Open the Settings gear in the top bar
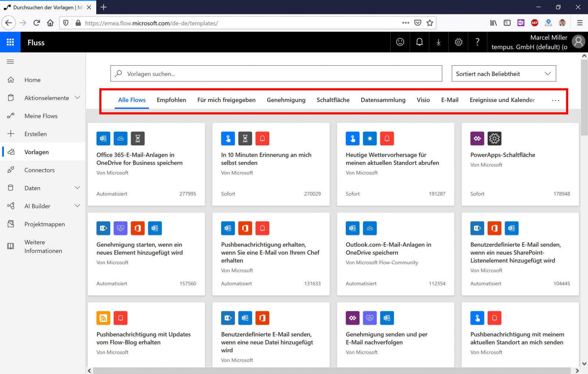 click(x=458, y=42)
